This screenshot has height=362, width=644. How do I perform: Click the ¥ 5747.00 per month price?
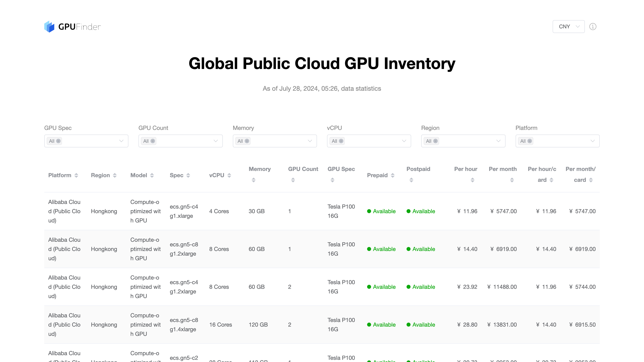pyautogui.click(x=503, y=211)
